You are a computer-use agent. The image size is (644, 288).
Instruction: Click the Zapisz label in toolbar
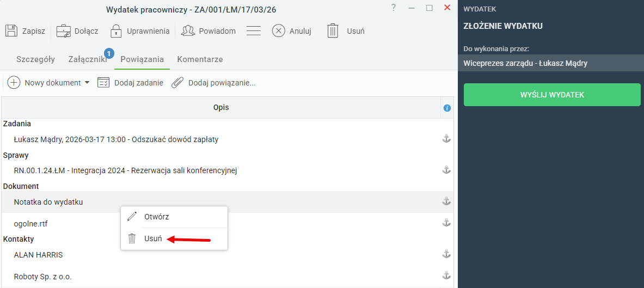coord(34,31)
